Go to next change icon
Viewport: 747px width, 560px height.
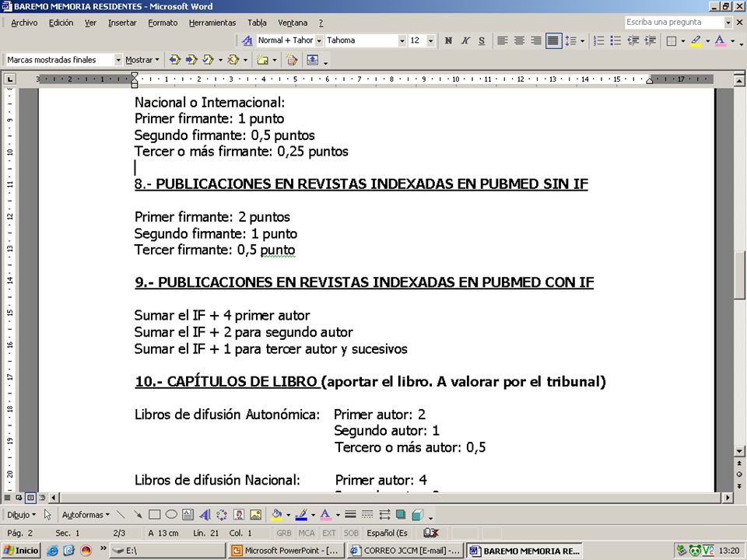point(191,60)
